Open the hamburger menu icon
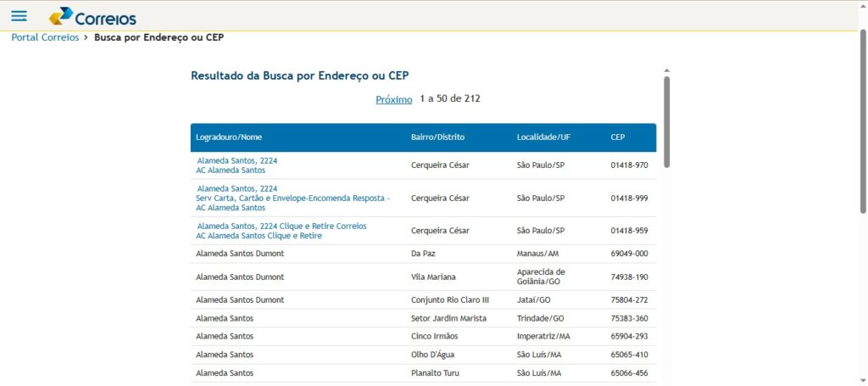 pyautogui.click(x=19, y=16)
